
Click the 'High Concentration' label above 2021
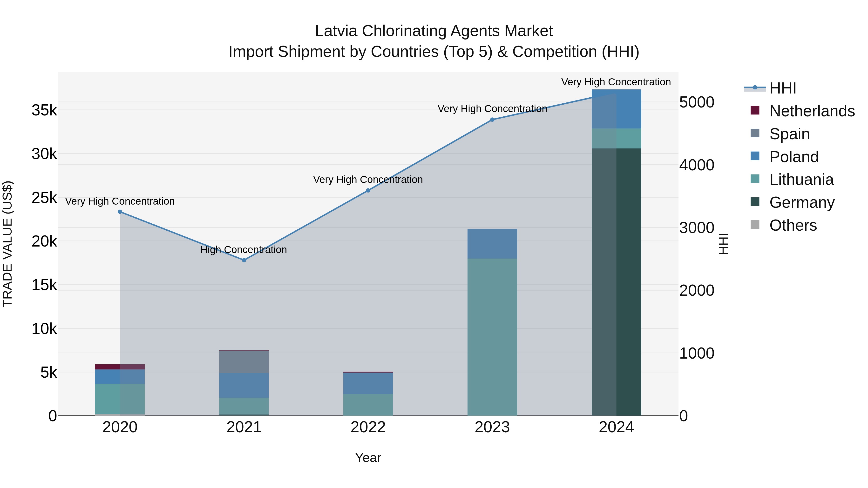point(244,250)
